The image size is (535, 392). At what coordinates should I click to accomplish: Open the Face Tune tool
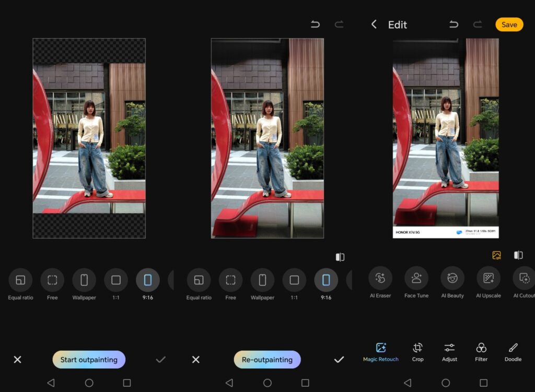pyautogui.click(x=416, y=279)
